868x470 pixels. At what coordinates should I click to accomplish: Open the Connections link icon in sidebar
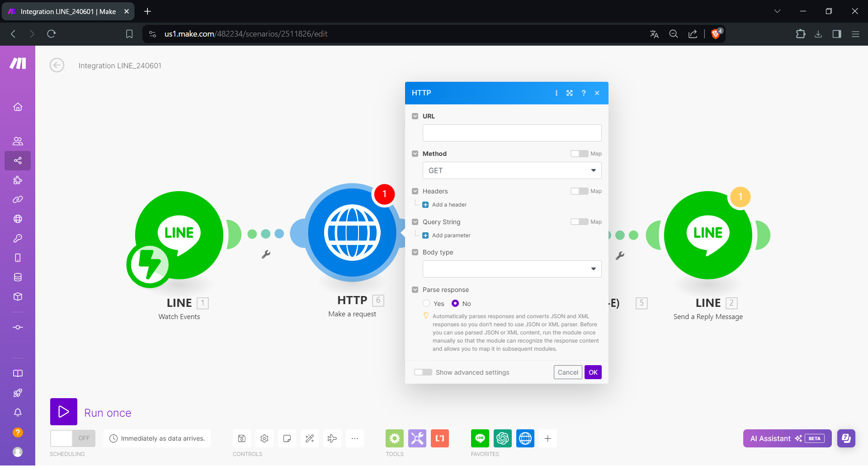(18, 199)
